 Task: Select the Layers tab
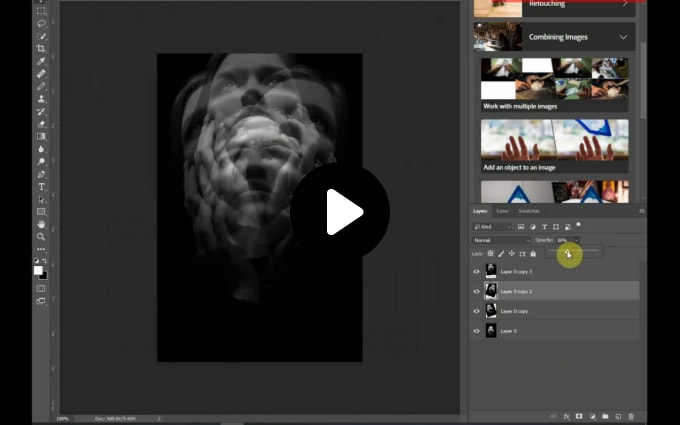tap(480, 211)
